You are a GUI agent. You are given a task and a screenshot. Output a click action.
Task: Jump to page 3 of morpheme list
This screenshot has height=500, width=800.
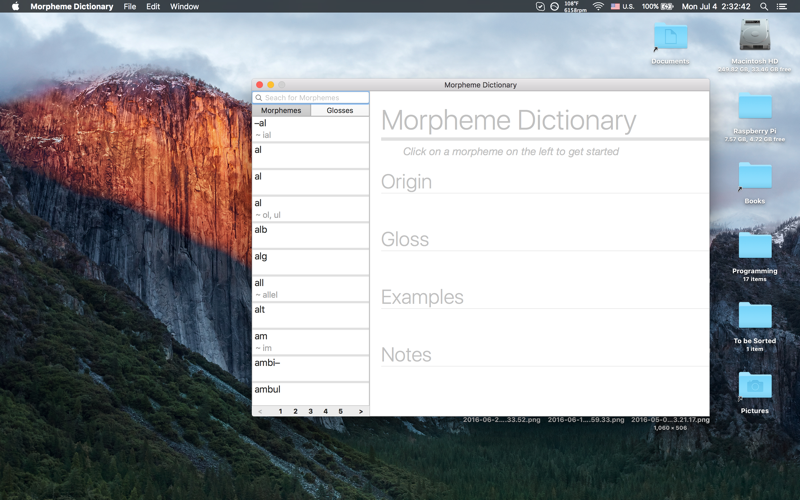pos(310,411)
